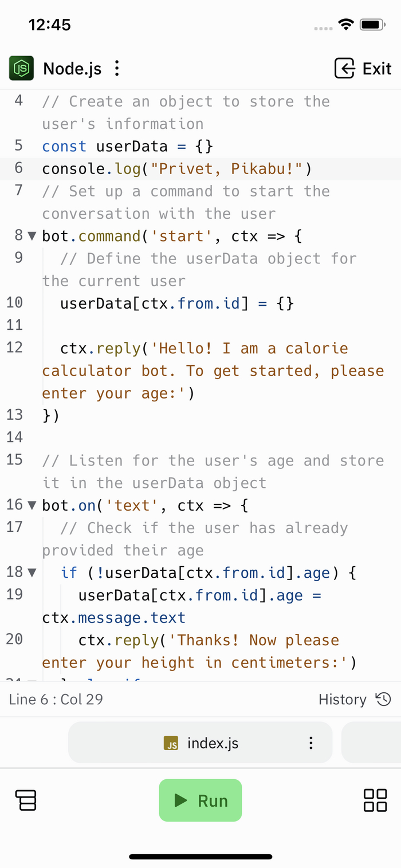The image size is (401, 868).
Task: Click line number 12 in the gutter
Action: (x=14, y=347)
